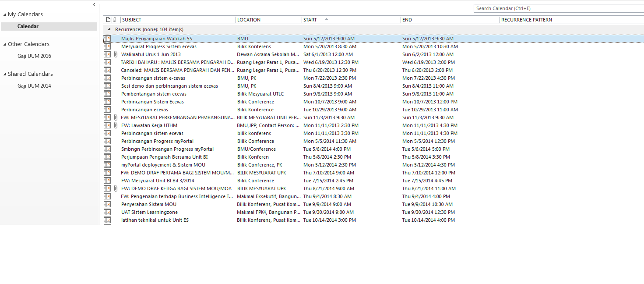The image size is (644, 284).
Task: Open the Gaji UUM 2014 shared calendar
Action: [x=34, y=86]
